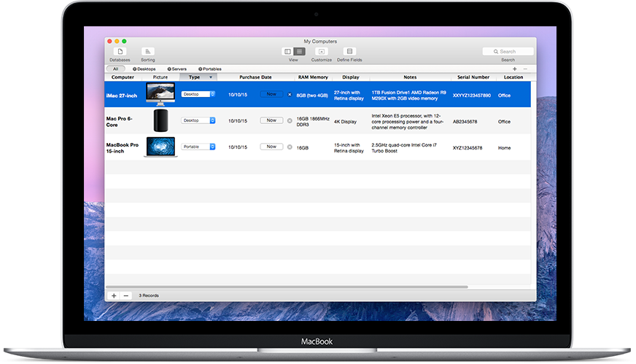The height and width of the screenshot is (364, 636).
Task: Click the Picture column header
Action: [160, 77]
